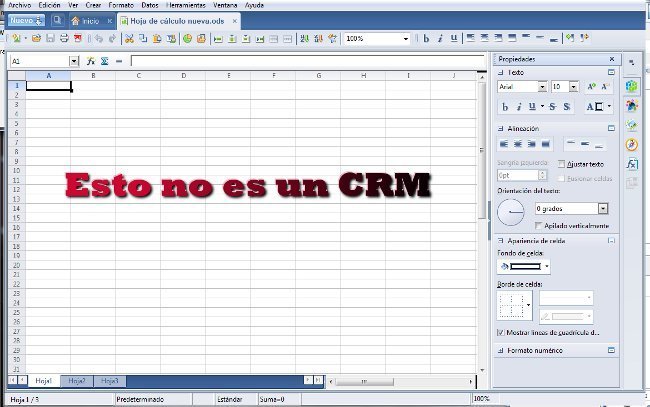This screenshot has height=407, width=650.
Task: Click the Cut scissors icon
Action: (129, 39)
